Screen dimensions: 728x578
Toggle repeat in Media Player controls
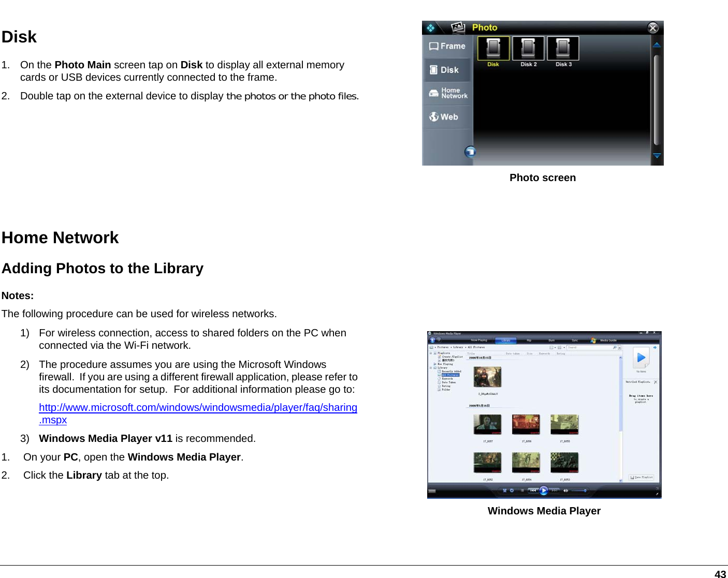[512, 491]
